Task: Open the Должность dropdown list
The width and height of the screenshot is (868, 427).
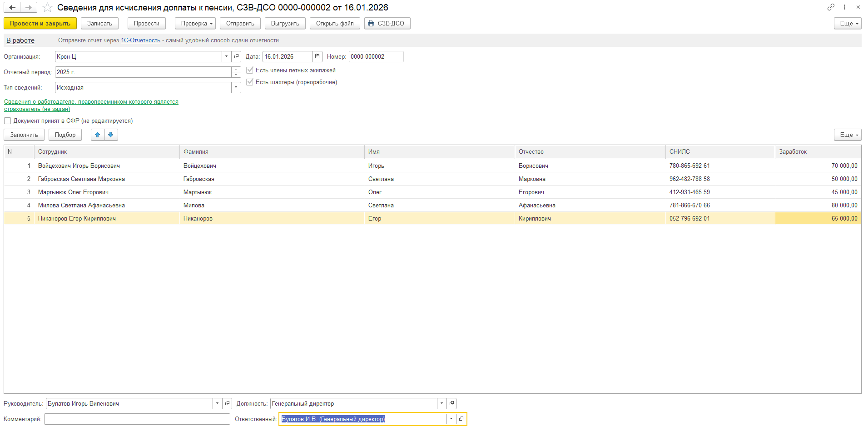Action: pyautogui.click(x=441, y=403)
